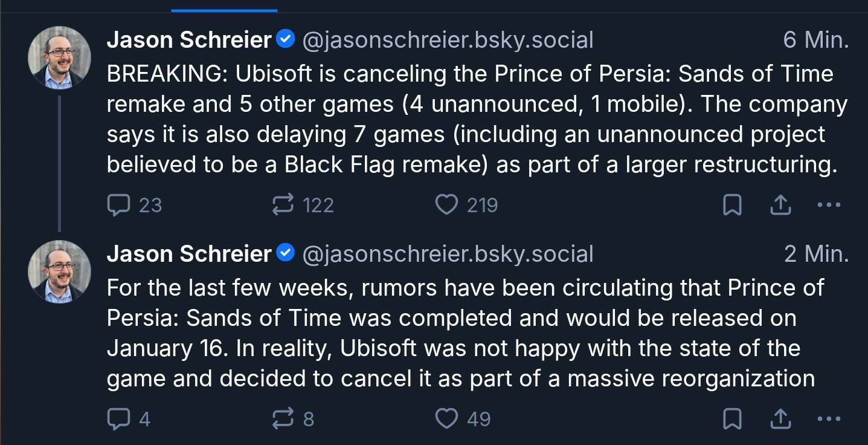The height and width of the screenshot is (445, 868).
Task: Open three-dot menu on second post
Action: (828, 418)
